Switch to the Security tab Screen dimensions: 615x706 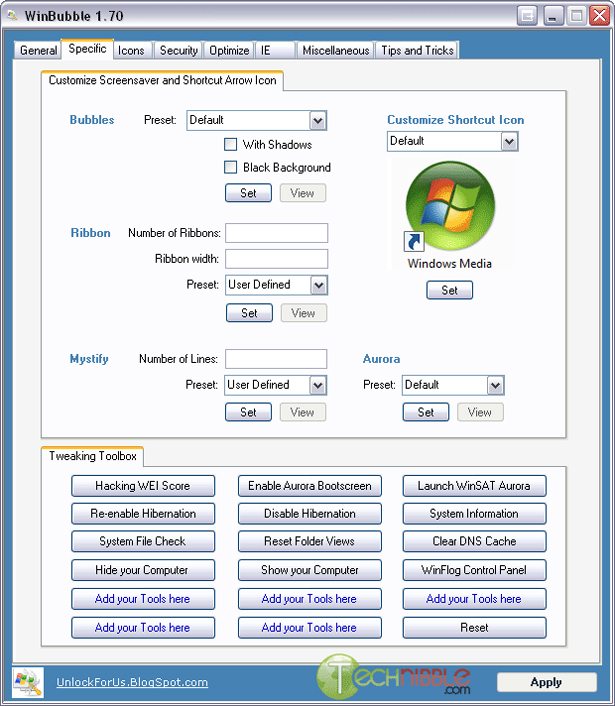click(179, 50)
